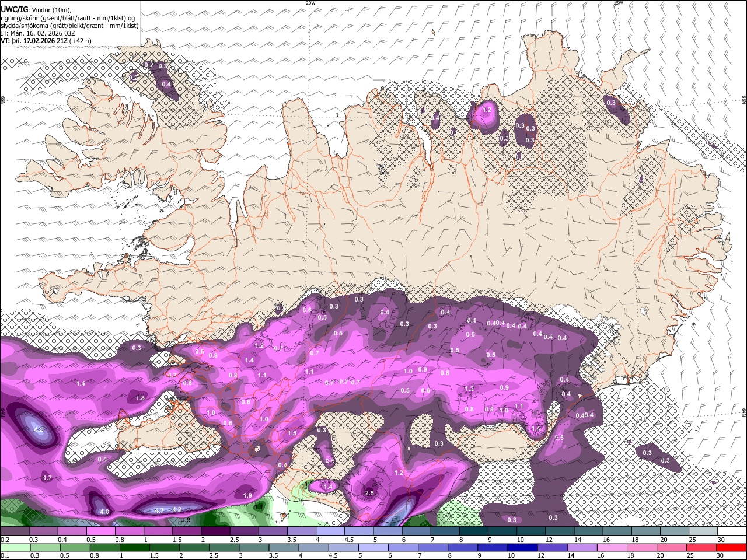Click the snow legend swatch between 25 and 30
This screenshot has width=747, height=560.
(x=703, y=531)
